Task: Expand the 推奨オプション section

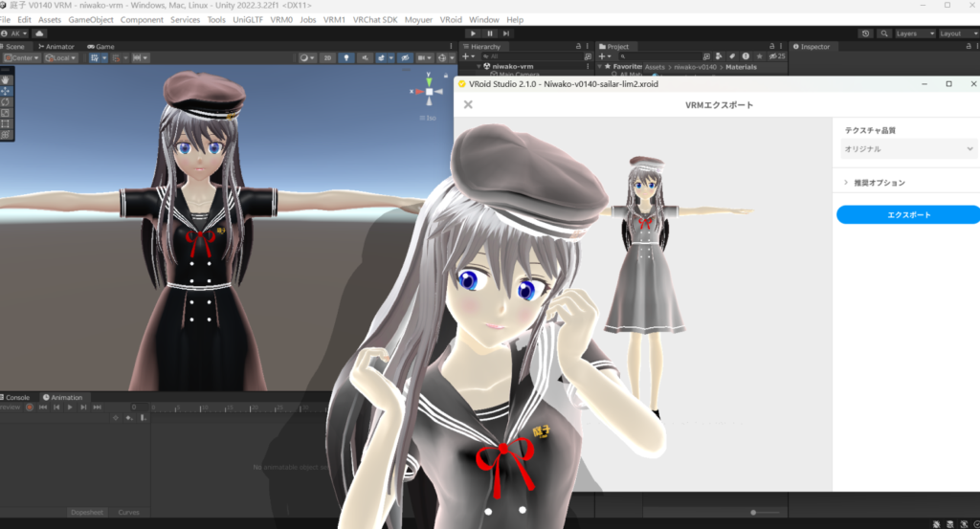Action: tap(875, 183)
